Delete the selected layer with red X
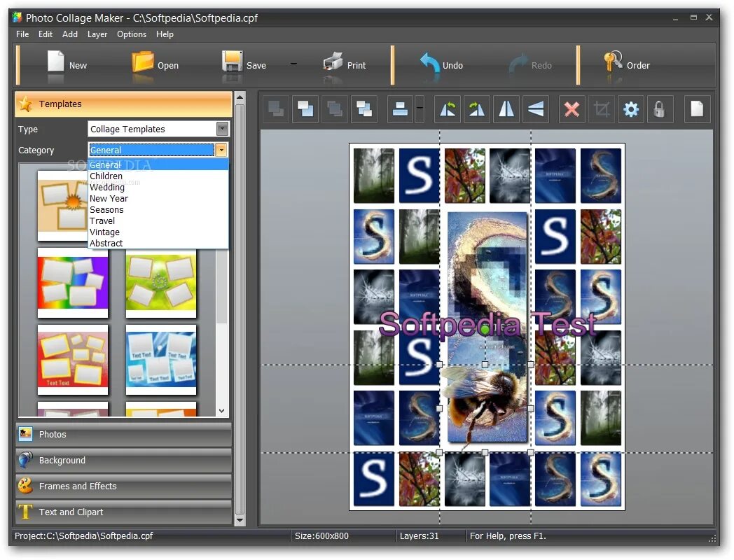Viewport: 734px width, 560px height. (x=572, y=109)
